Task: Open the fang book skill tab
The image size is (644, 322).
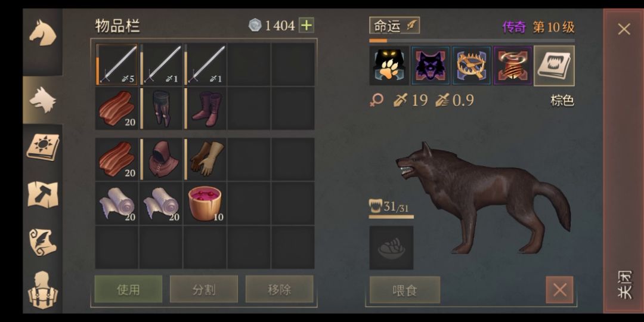Action: pyautogui.click(x=554, y=66)
